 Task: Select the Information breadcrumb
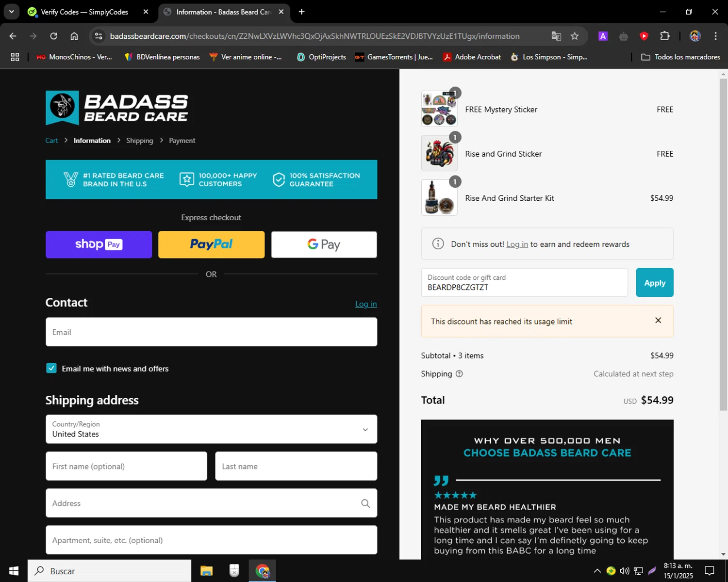tap(92, 141)
